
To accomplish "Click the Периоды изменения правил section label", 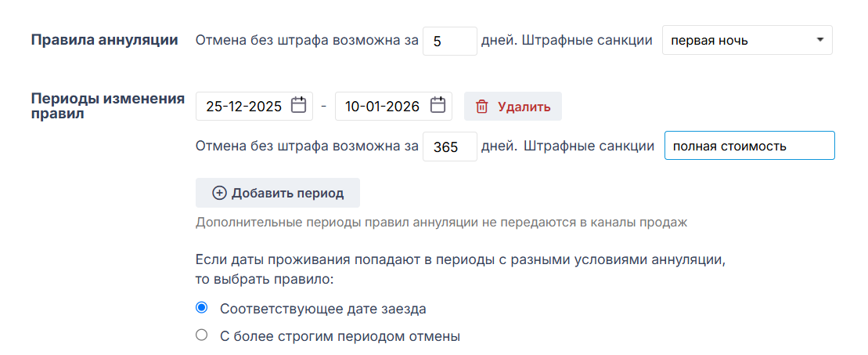I will tap(107, 107).
